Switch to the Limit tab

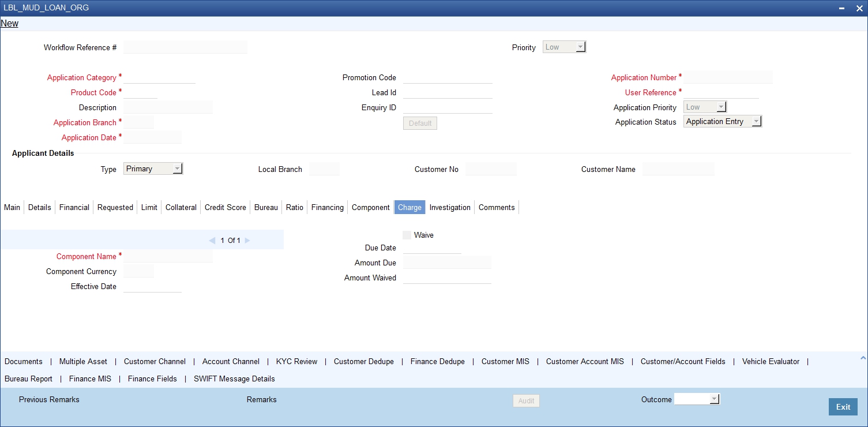click(149, 207)
